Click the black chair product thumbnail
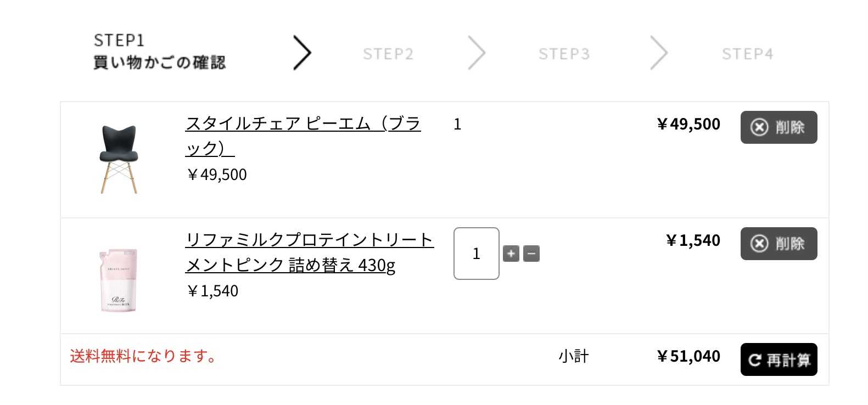Viewport: 868px width, 405px height. click(119, 159)
